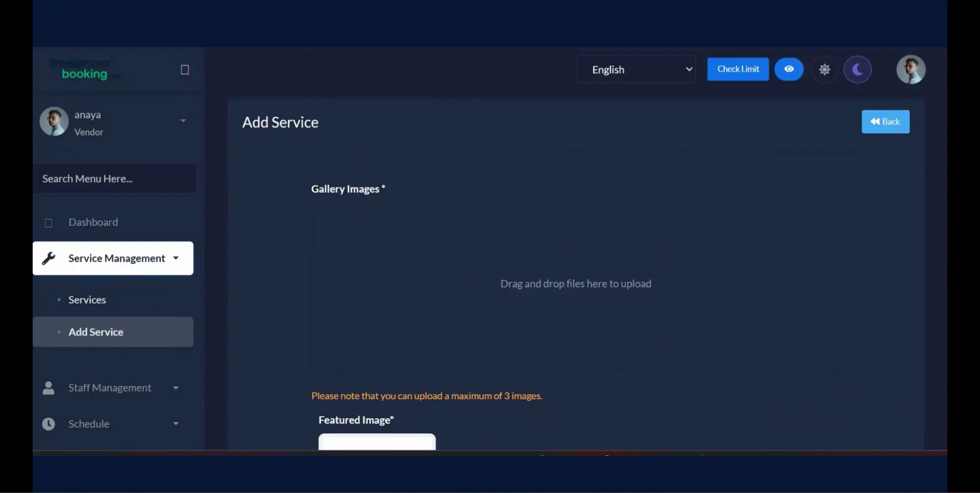Open the profile avatar in top bar
Viewport: 980px width, 493px height.
(911, 69)
